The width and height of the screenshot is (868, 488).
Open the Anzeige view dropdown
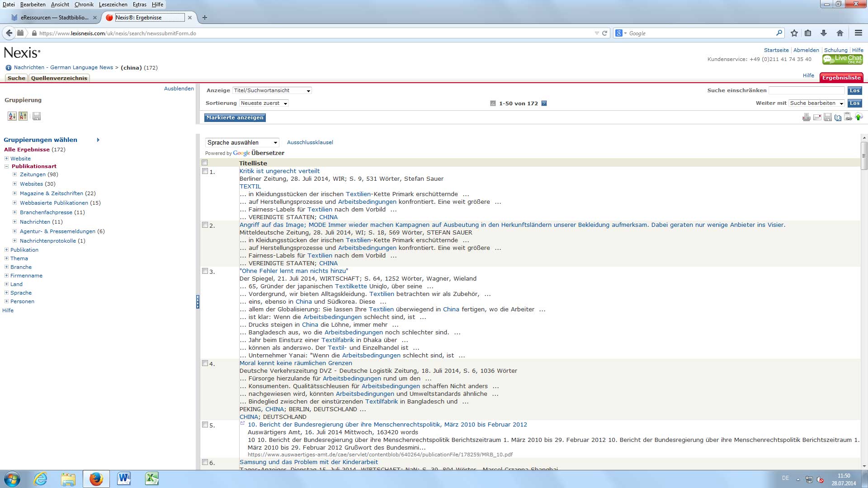point(272,90)
